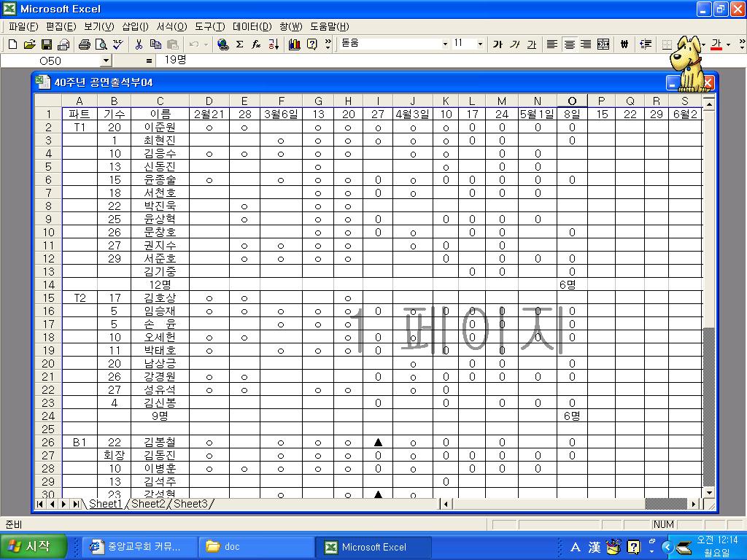Switch to the Sheet2 tab
The height and width of the screenshot is (560, 747).
(x=148, y=504)
